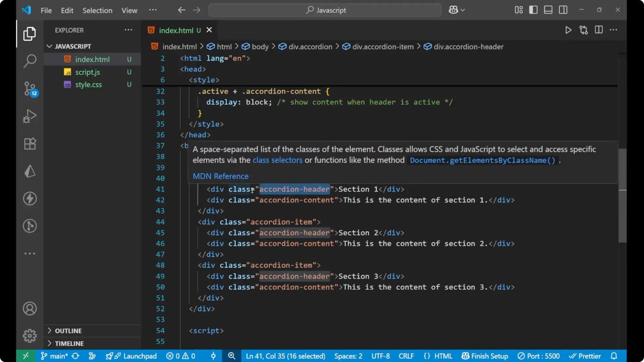Toggle the bottom panel visibility
This screenshot has width=644, height=362.
(548, 10)
